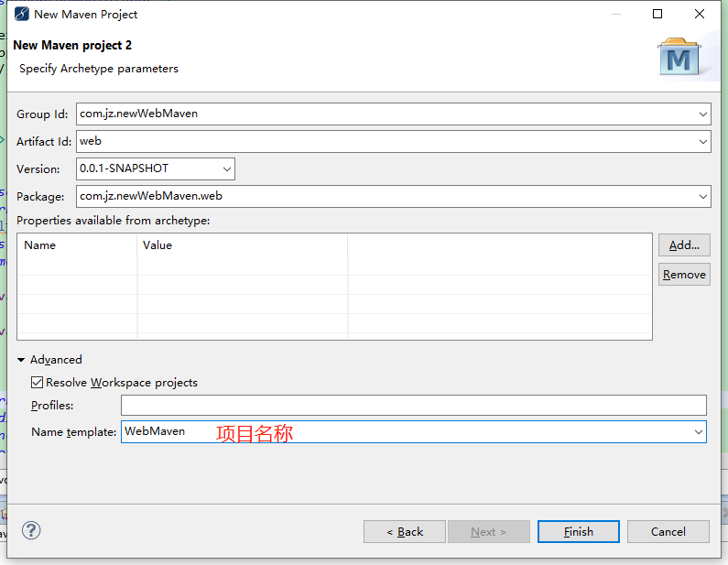This screenshot has height=565, width=728.
Task: Click into the Profiles input field
Action: point(414,406)
